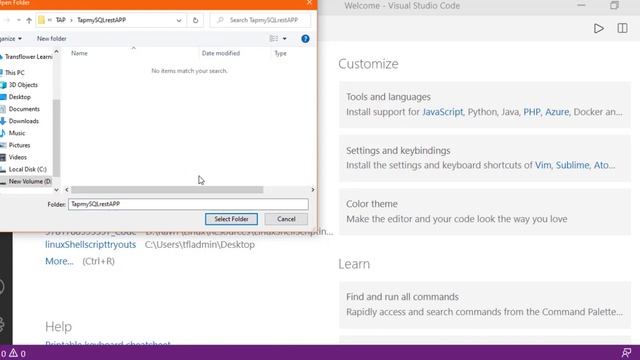Click the More... recent folders link
Image resolution: width=640 pixels, height=360 pixels.
coord(59,261)
